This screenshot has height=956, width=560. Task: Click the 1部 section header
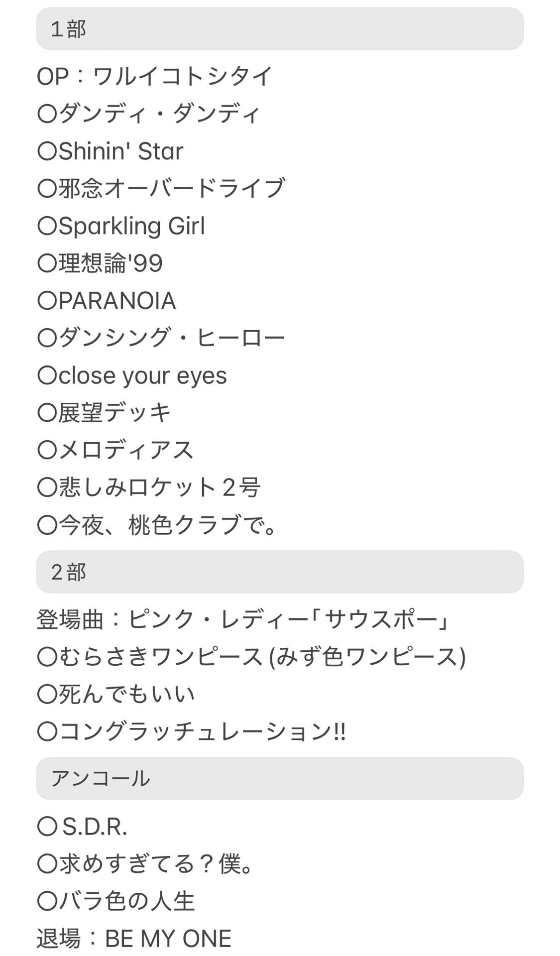point(280,29)
